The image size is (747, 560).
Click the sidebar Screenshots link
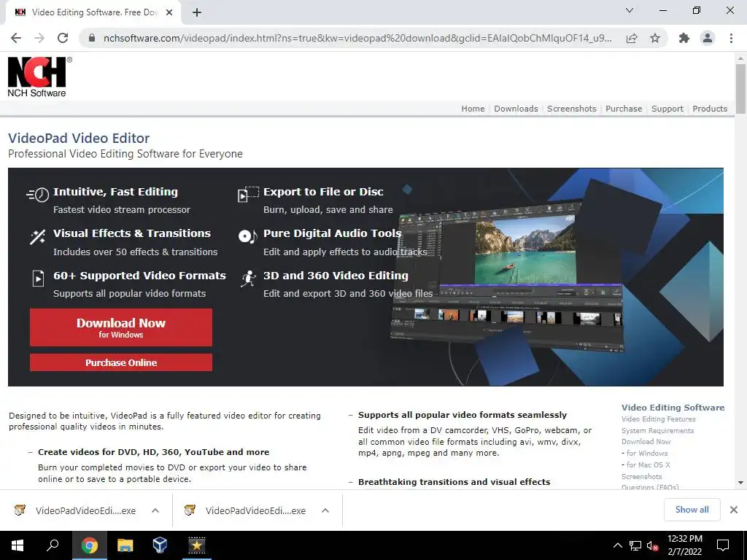pyautogui.click(x=642, y=476)
